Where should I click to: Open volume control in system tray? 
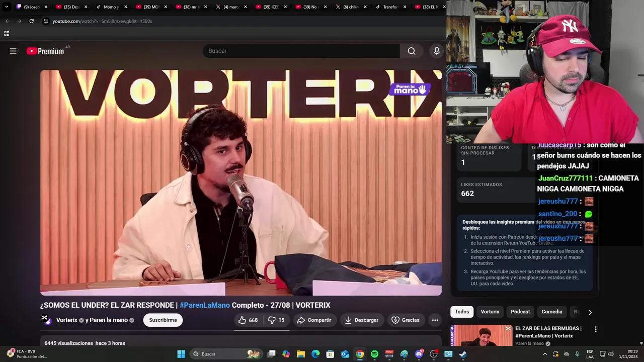tap(611, 354)
